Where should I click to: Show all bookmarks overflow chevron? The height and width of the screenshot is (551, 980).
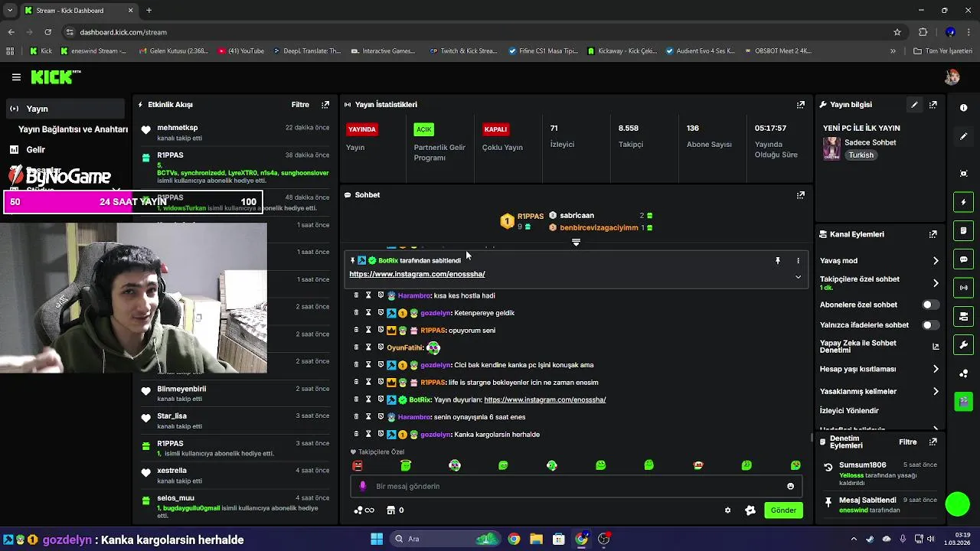tap(893, 51)
